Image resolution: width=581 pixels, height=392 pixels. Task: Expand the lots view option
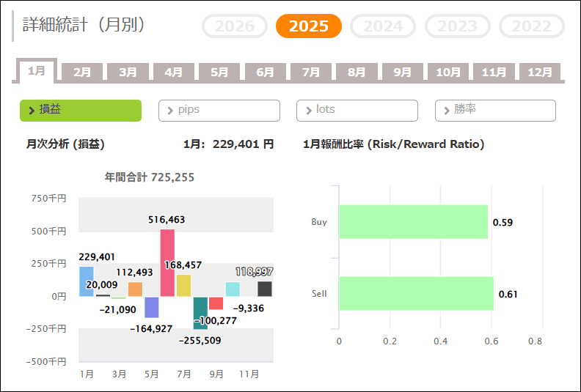click(x=357, y=111)
